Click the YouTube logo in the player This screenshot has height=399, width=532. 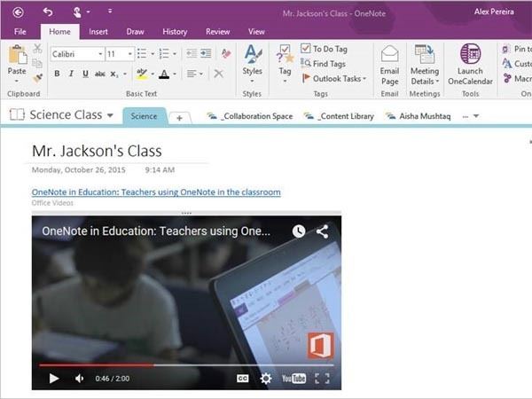click(293, 378)
